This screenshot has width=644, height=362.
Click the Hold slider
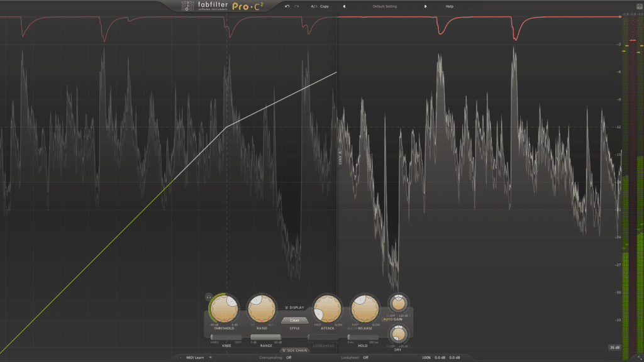(x=363, y=337)
